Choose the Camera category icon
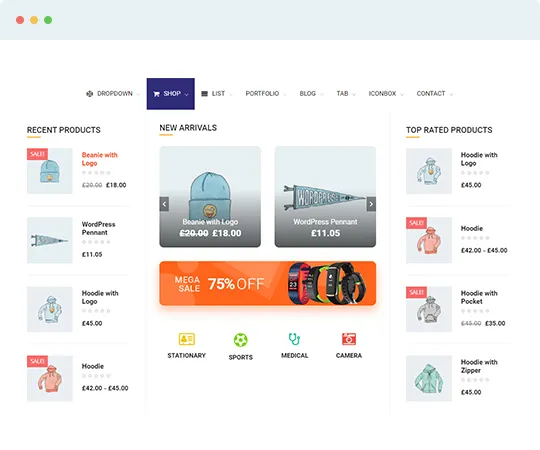The height and width of the screenshot is (450, 540). (349, 339)
